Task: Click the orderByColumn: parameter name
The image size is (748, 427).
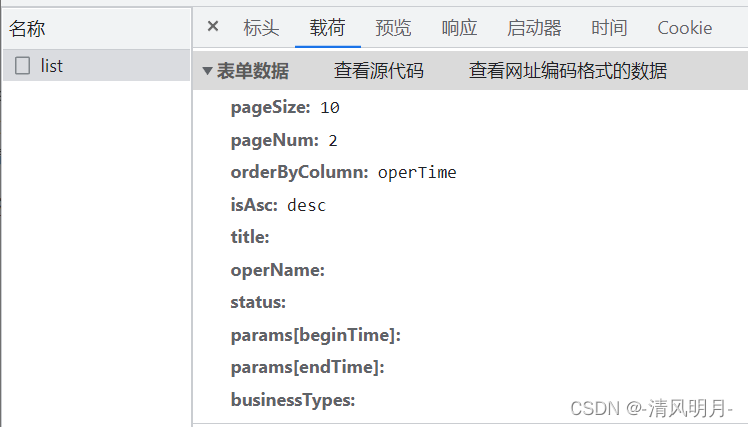Action: (300, 172)
